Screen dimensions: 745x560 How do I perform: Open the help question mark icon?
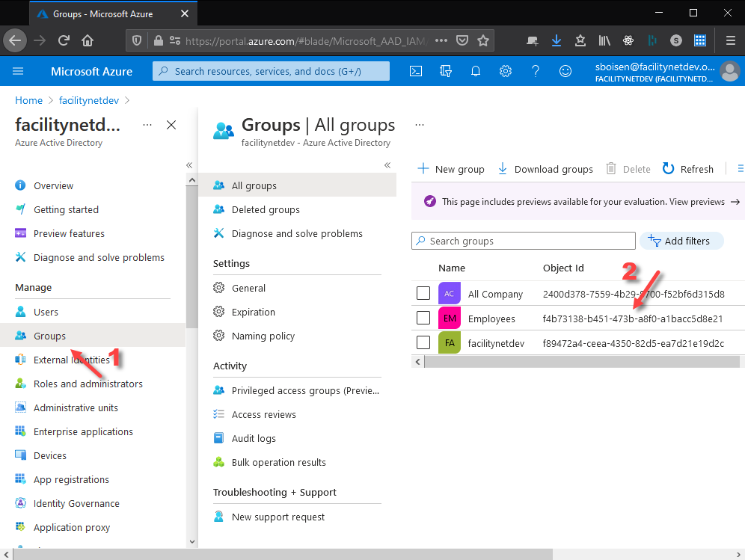click(536, 71)
